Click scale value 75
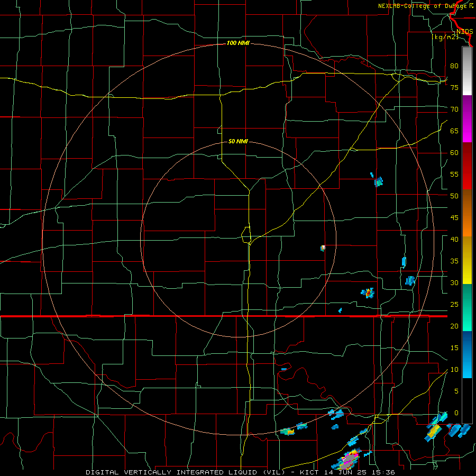 (x=454, y=88)
